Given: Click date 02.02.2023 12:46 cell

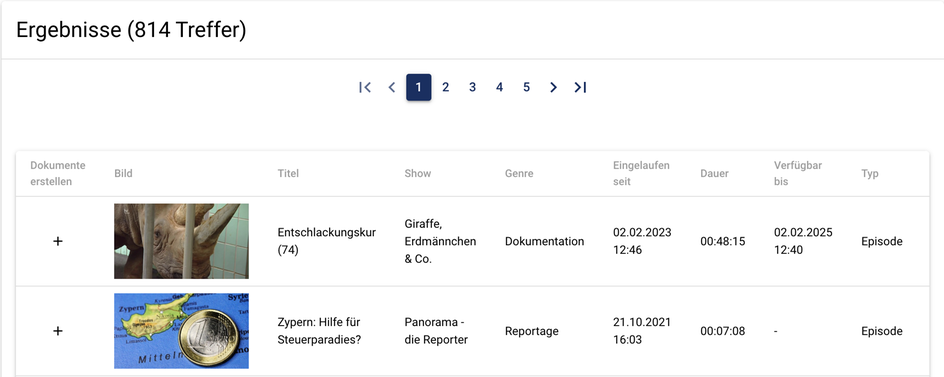Looking at the screenshot, I should [x=642, y=241].
